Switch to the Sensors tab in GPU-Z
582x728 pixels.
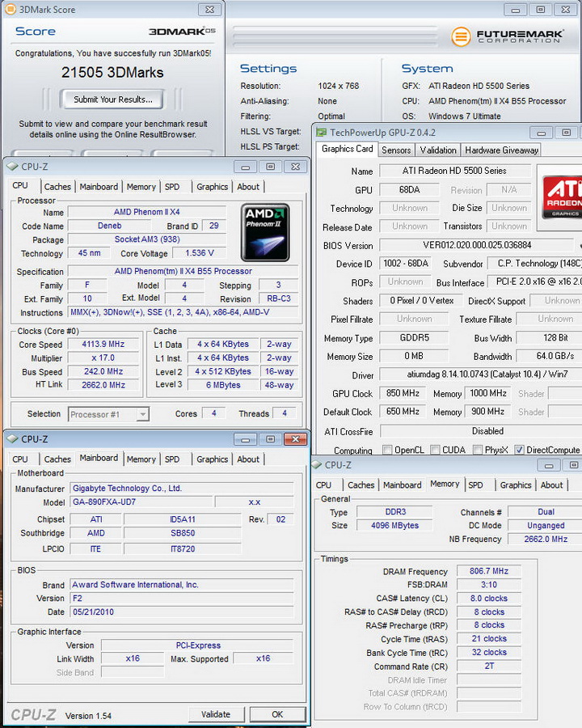point(396,150)
